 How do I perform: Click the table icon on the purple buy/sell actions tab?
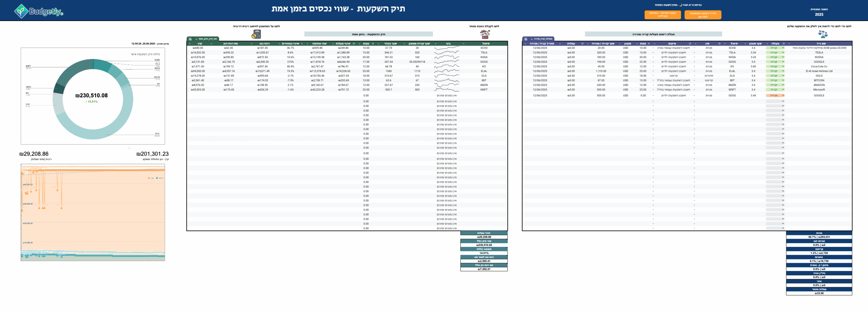[x=526, y=39]
